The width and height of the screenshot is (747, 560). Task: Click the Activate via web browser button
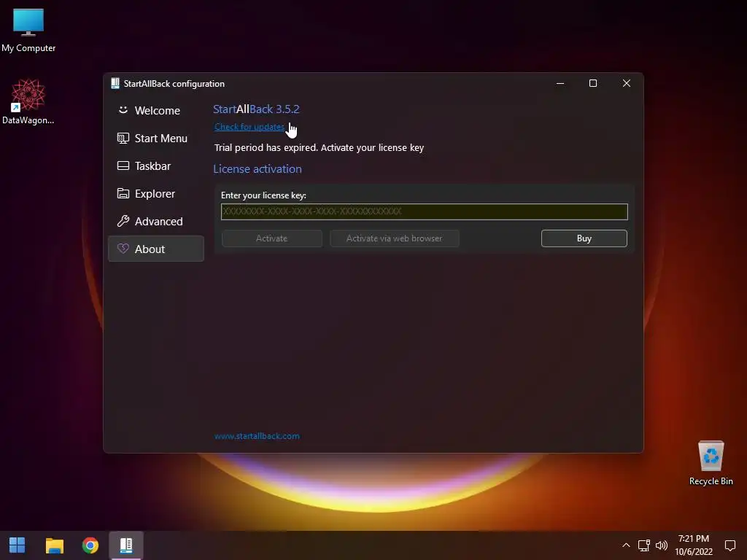(x=394, y=238)
